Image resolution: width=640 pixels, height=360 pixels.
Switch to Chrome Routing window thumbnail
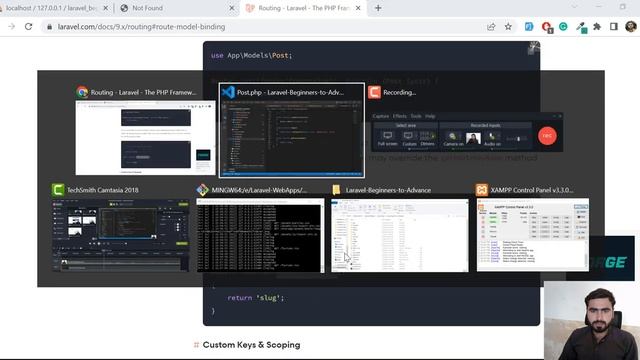click(145, 138)
